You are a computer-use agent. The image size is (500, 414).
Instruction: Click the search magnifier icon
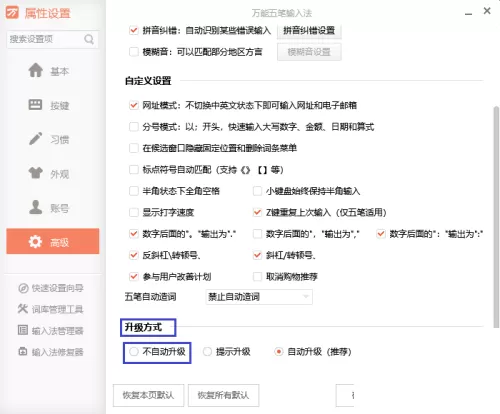(89, 39)
